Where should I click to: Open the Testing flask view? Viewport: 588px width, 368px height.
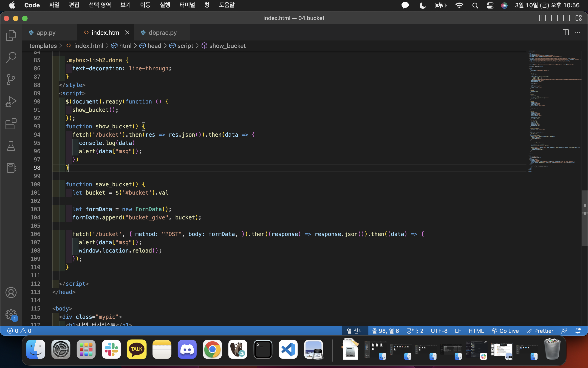(x=11, y=146)
